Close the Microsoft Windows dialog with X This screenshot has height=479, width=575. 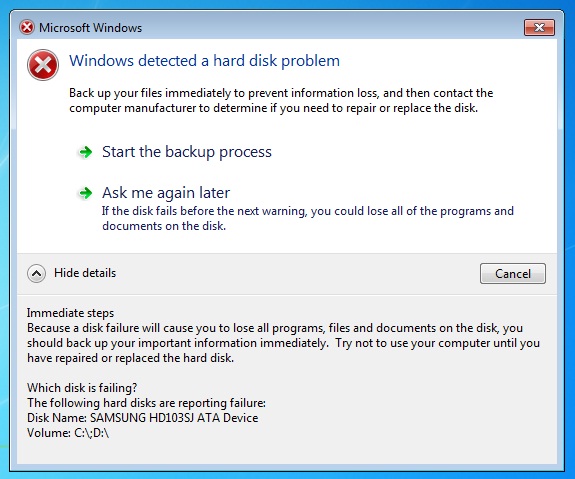tap(539, 27)
